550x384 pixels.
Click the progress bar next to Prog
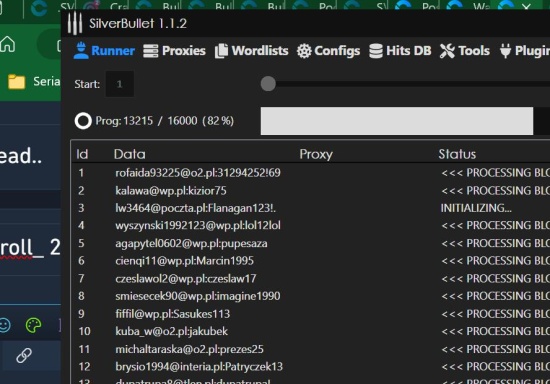pyautogui.click(x=405, y=121)
